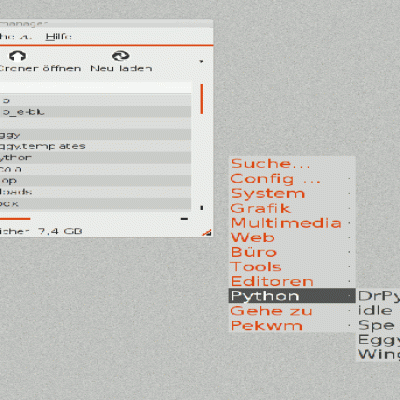Expand the Büro submenu
400x400 pixels.
pyautogui.click(x=292, y=252)
